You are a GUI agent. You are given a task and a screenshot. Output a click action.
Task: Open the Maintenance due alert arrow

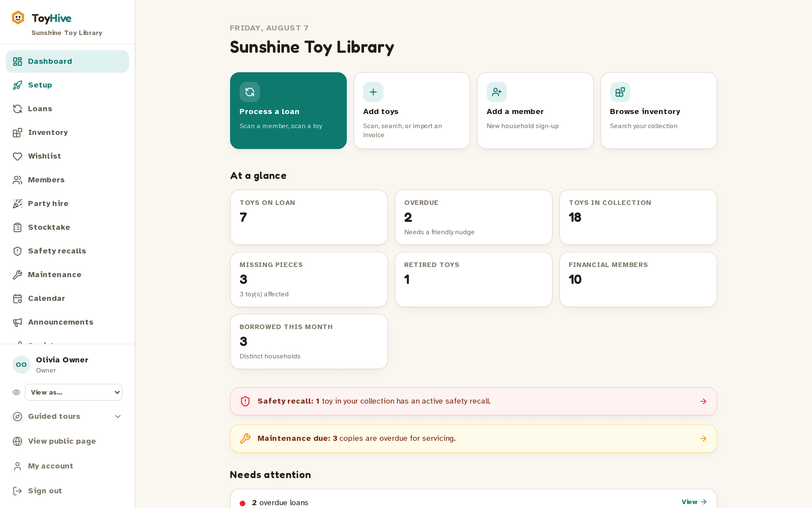pyautogui.click(x=703, y=439)
